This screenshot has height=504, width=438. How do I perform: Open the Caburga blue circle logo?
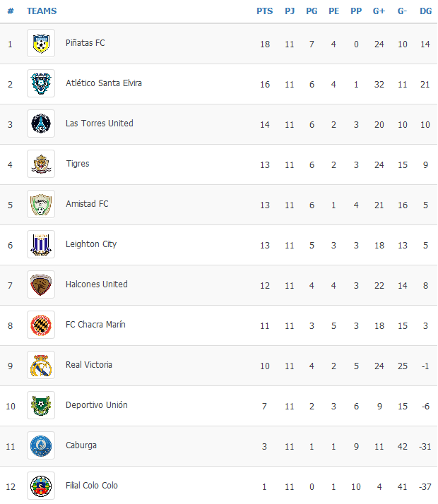(41, 445)
